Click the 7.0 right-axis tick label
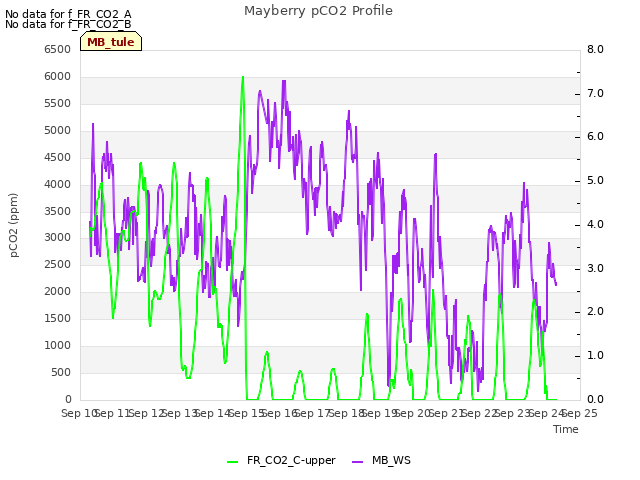The height and width of the screenshot is (480, 640). coord(595,93)
